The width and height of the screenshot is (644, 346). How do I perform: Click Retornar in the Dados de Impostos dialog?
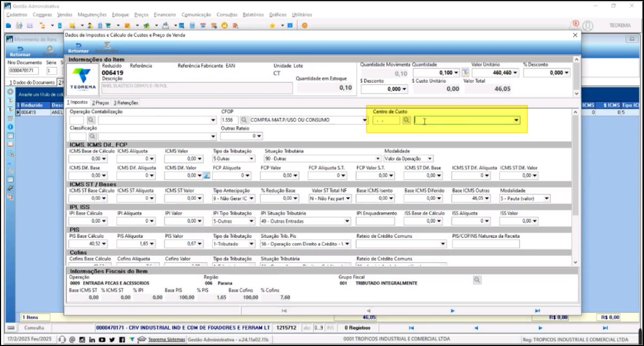click(78, 48)
